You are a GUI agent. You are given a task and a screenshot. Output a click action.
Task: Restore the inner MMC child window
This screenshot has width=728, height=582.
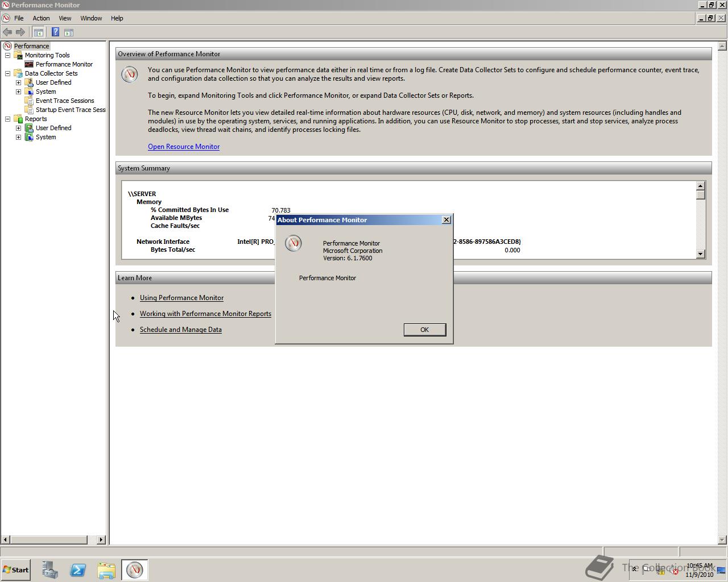[x=710, y=18]
